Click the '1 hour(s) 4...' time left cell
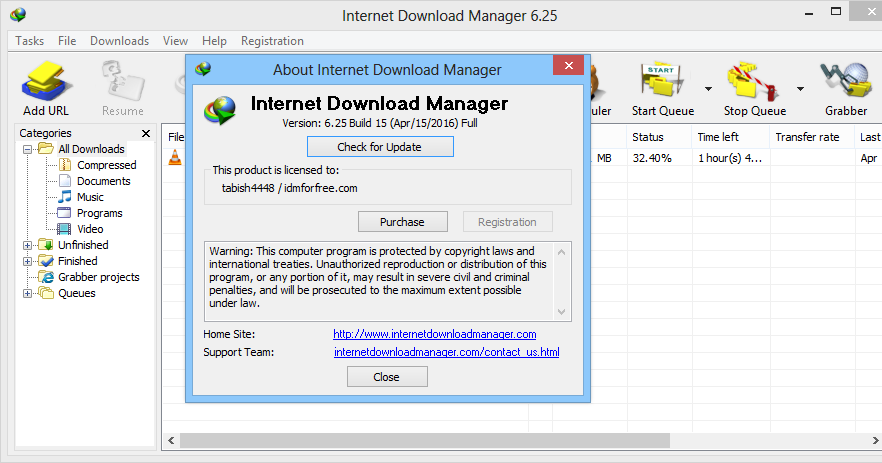 [730, 158]
